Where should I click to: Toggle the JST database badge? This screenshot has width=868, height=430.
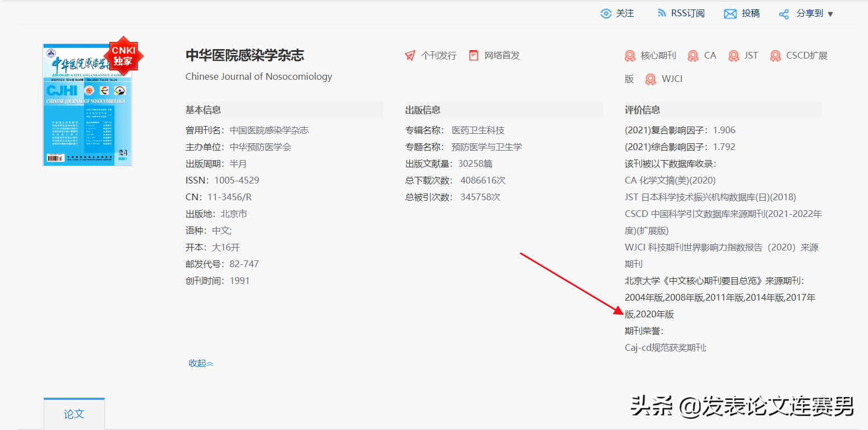coord(734,56)
